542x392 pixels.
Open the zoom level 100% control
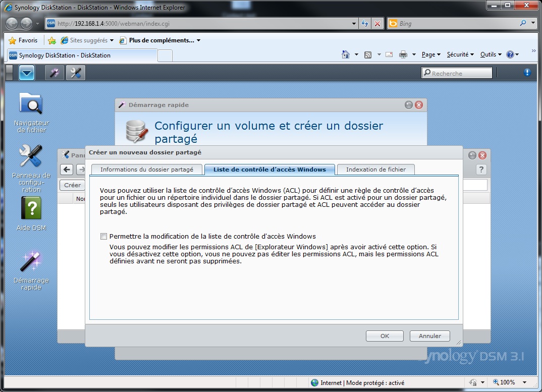pos(510,382)
